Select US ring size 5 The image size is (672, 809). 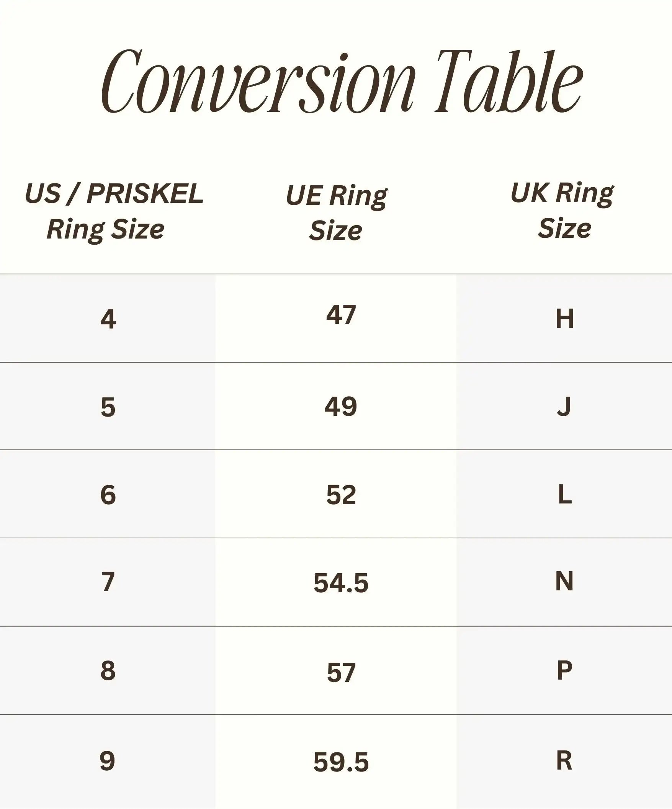108,407
